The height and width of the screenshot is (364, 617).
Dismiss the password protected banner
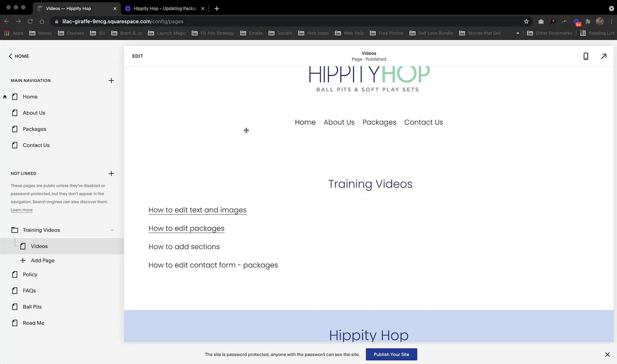click(607, 355)
